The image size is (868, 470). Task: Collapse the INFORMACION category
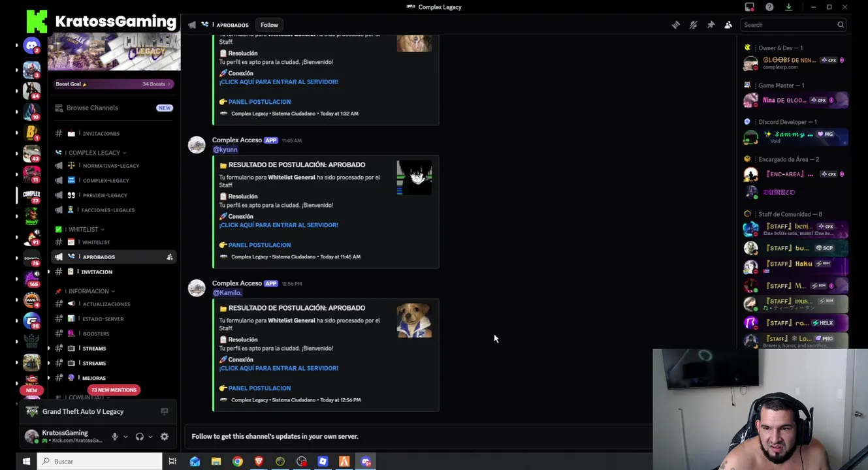(x=85, y=291)
